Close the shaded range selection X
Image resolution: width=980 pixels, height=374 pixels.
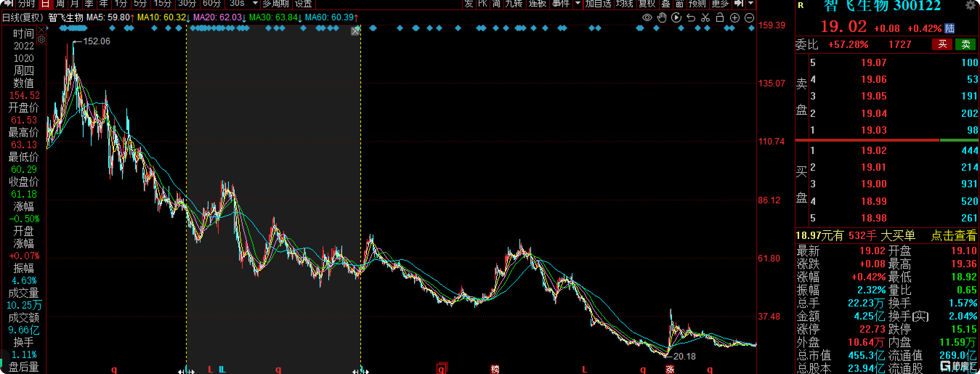click(x=355, y=31)
